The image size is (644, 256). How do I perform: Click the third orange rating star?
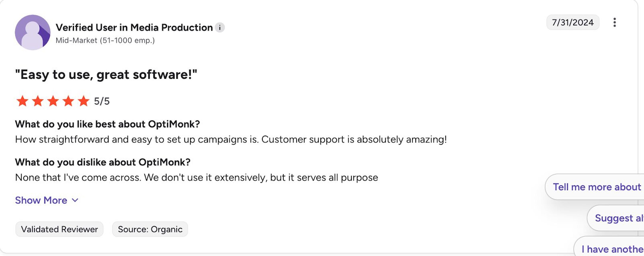(53, 101)
